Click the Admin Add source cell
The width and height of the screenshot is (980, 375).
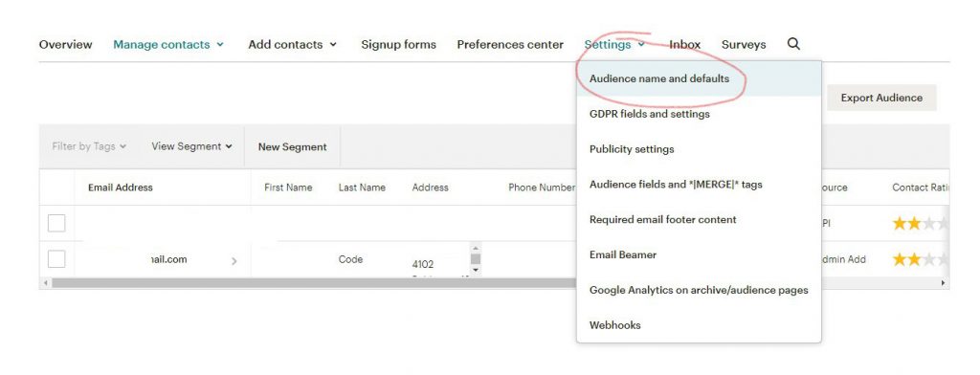[x=843, y=259]
